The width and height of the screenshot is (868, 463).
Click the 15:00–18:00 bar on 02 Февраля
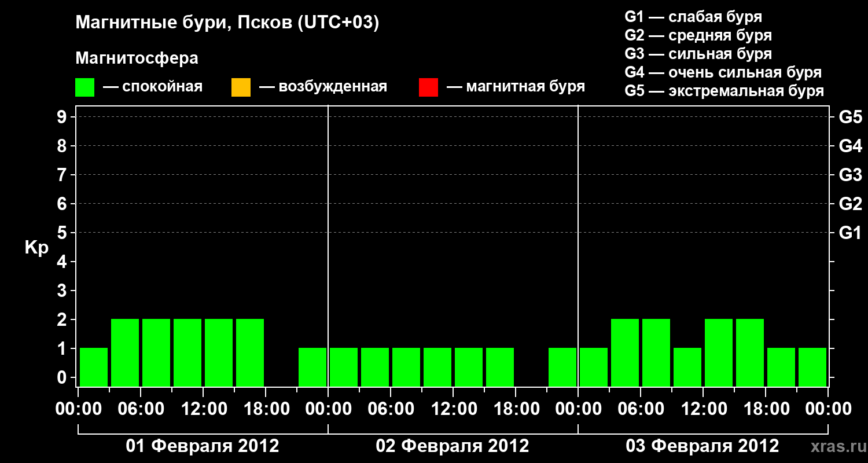(x=500, y=367)
